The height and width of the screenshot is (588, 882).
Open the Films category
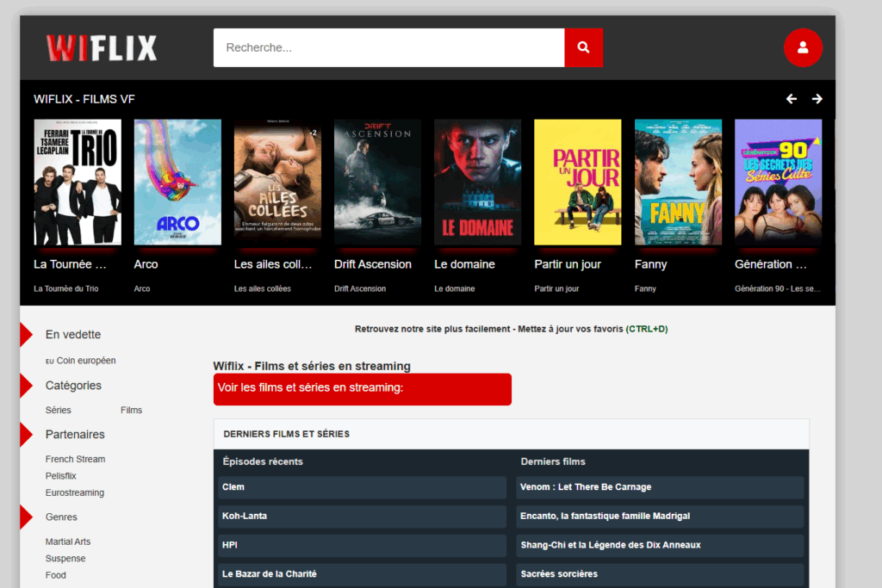[131, 410]
